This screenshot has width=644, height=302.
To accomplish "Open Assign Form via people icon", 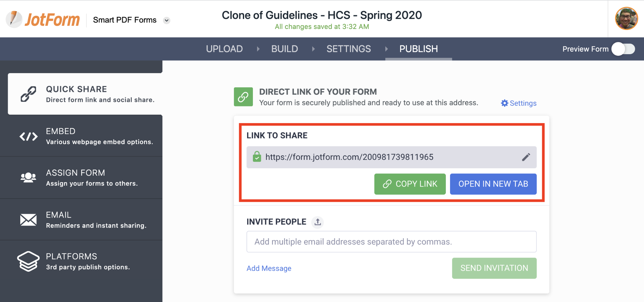I will pyautogui.click(x=28, y=178).
